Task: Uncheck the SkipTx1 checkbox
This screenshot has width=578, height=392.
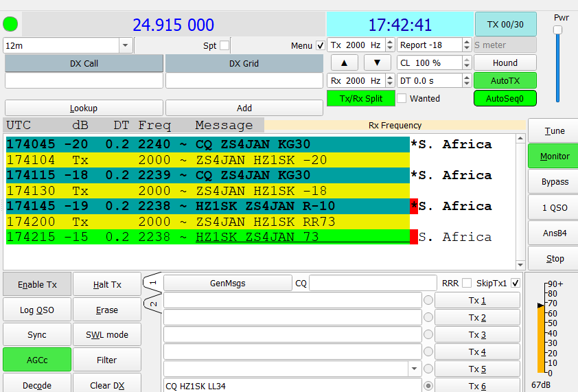Action: (x=516, y=284)
